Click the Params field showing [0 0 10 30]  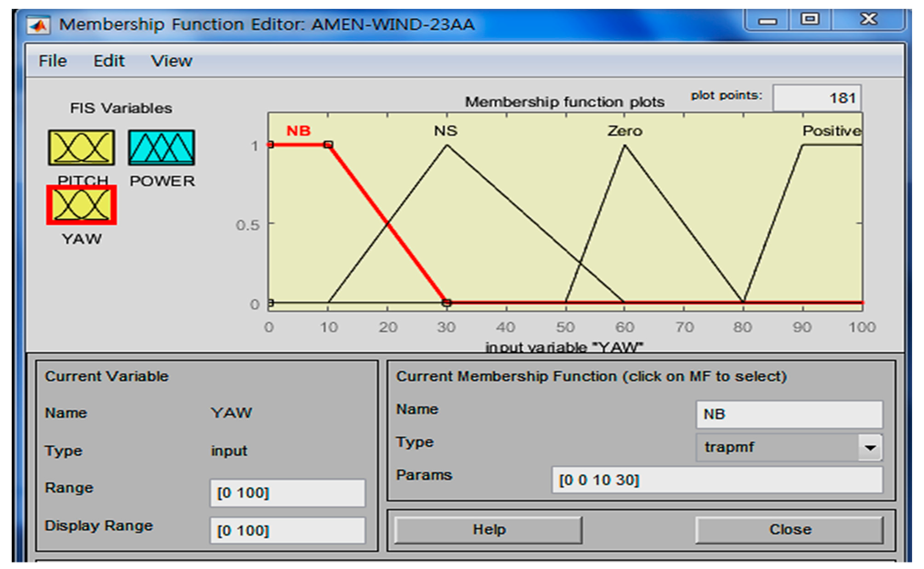click(717, 480)
